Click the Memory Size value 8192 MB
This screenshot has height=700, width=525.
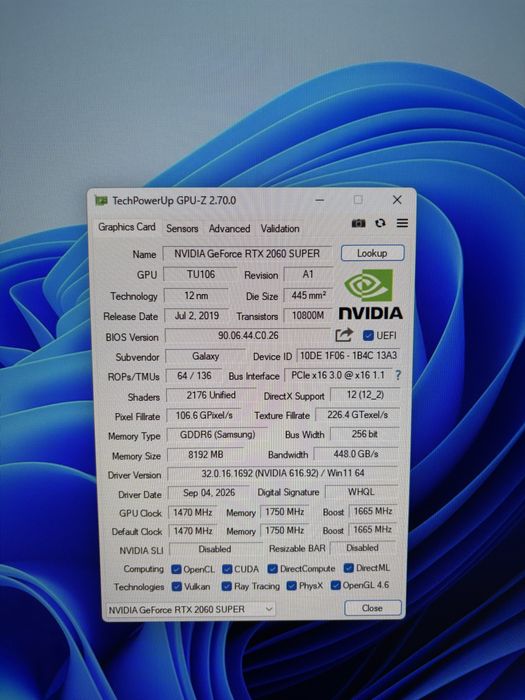tap(205, 454)
